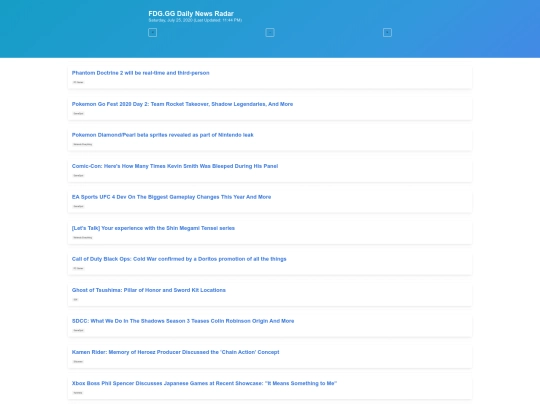Image resolution: width=540 pixels, height=405 pixels.
Task: Open the Call of Duty Cold War Doritos article
Action: coord(179,259)
